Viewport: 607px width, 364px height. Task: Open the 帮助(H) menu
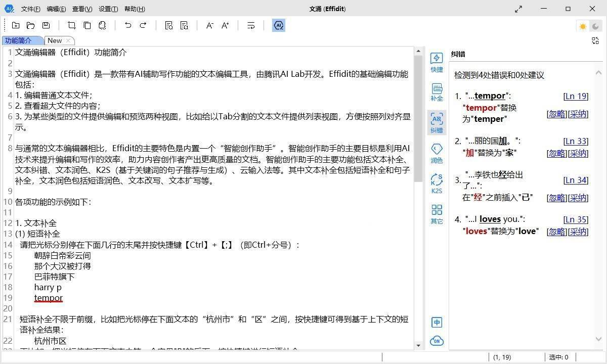coord(135,9)
